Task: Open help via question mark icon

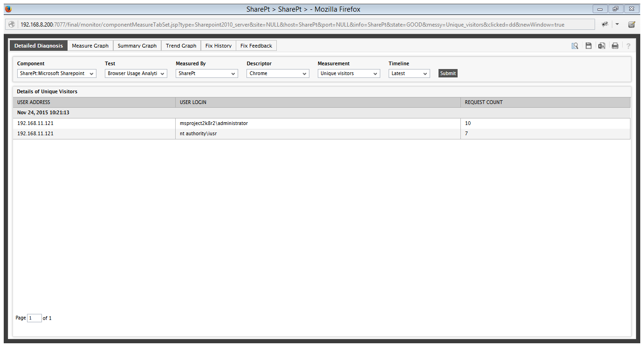Action: [x=628, y=46]
